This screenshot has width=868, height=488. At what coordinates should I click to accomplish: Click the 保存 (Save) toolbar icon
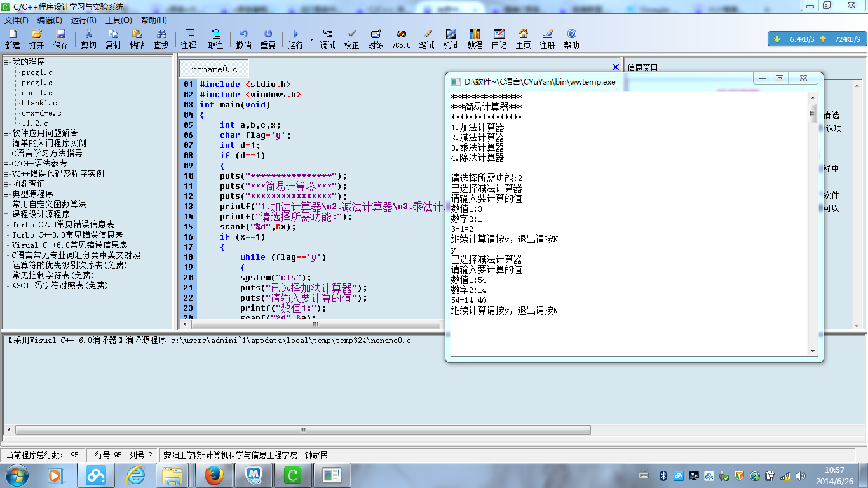pos(61,39)
